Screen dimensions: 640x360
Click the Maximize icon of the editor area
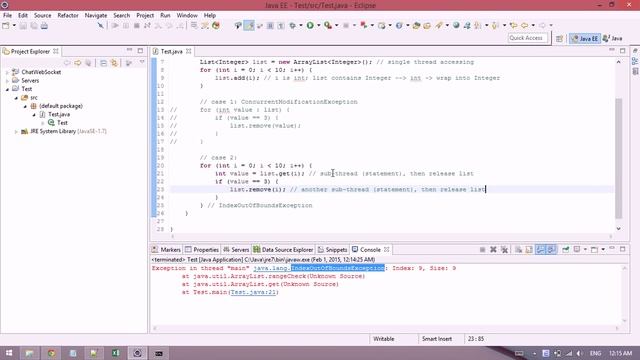tap(622, 51)
